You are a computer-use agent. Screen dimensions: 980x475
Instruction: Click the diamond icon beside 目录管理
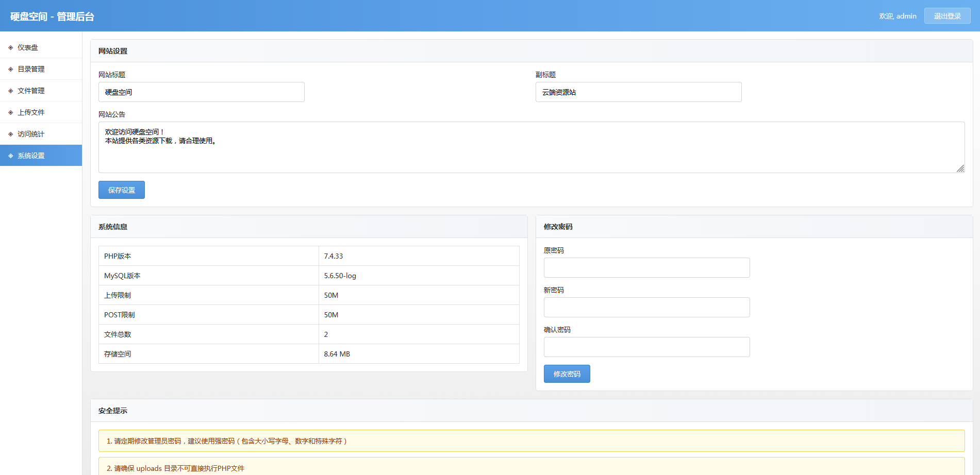tap(10, 69)
